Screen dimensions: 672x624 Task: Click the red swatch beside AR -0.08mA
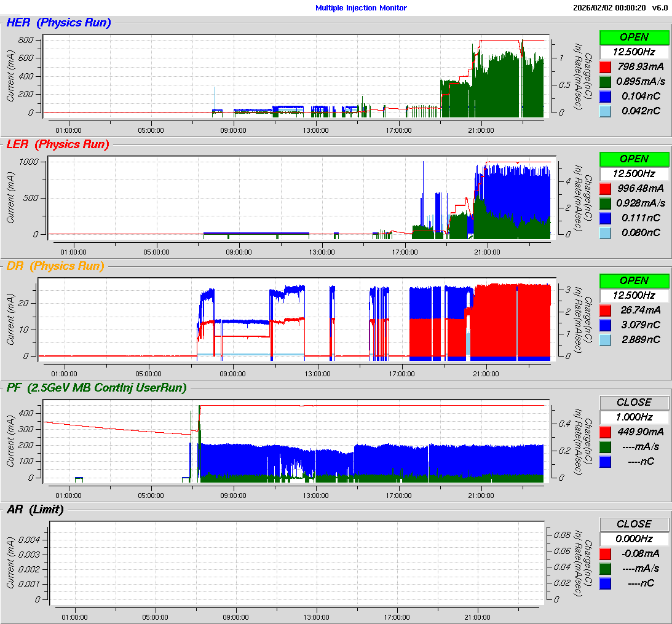[x=605, y=553]
